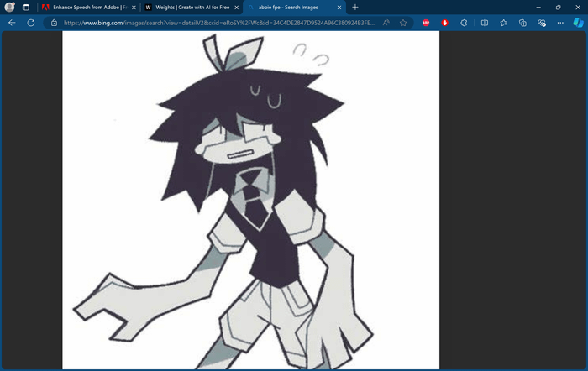588x371 pixels.
Task: Open the Extensions puzzle menu
Action: 464,23
